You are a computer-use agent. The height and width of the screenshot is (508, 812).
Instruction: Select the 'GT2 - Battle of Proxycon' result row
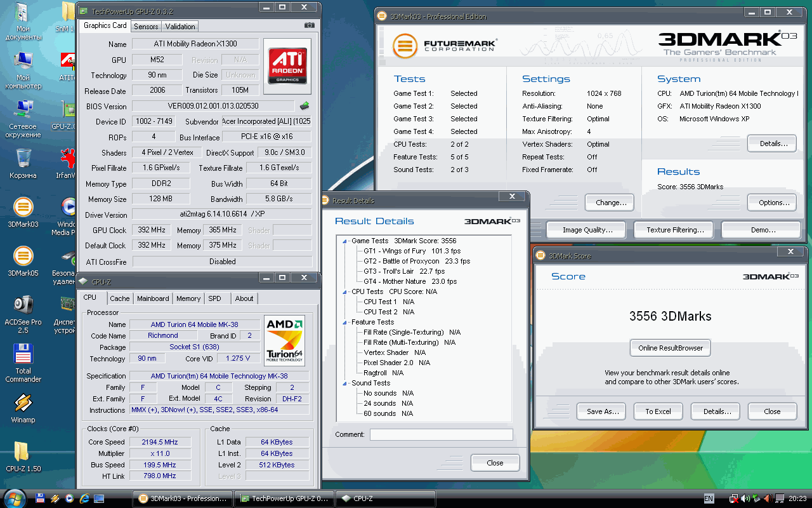tap(417, 261)
